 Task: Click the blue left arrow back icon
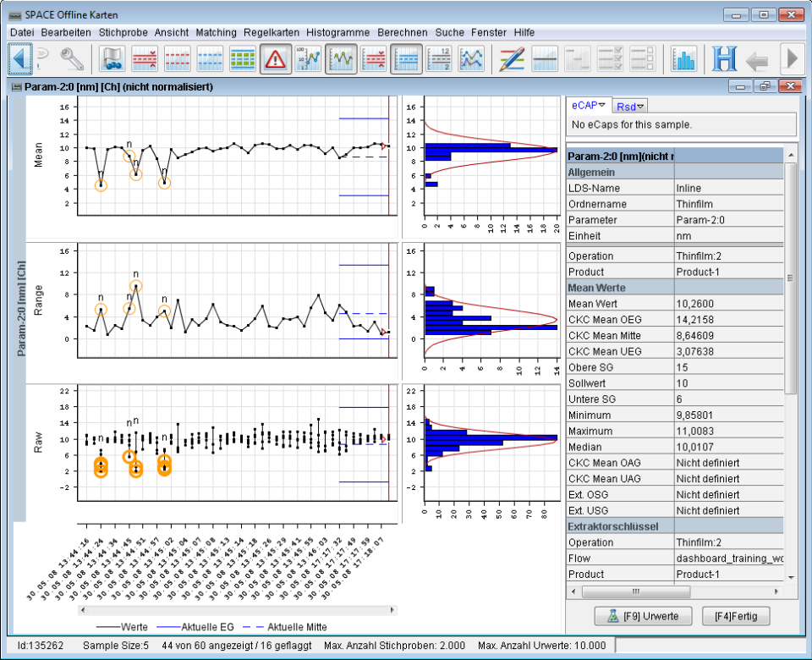click(20, 58)
